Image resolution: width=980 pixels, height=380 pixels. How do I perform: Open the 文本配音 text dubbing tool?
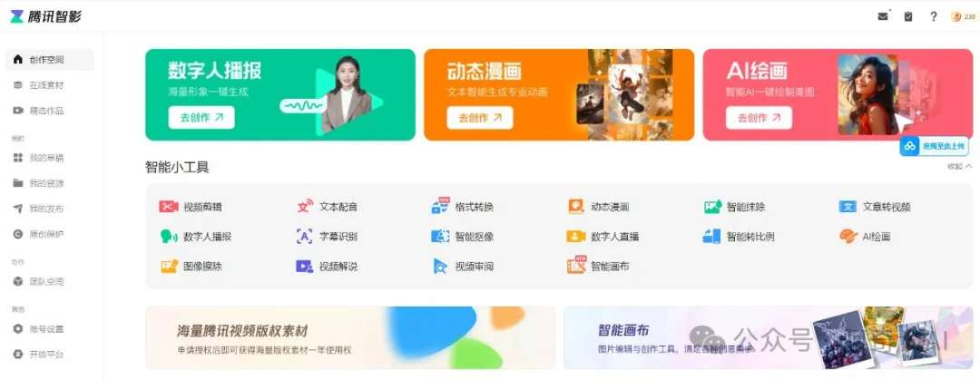pyautogui.click(x=327, y=207)
